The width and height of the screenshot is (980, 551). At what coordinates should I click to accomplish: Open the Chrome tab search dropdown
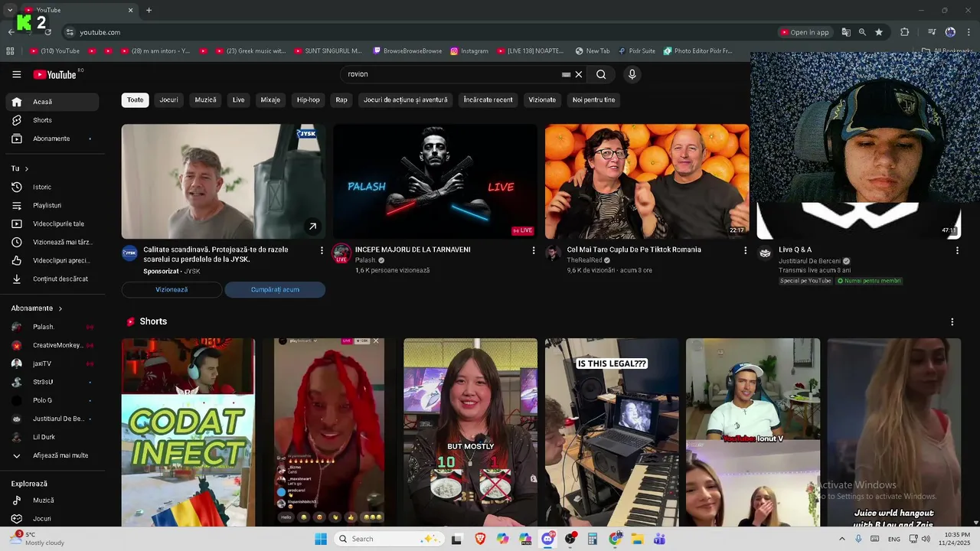[x=9, y=10]
